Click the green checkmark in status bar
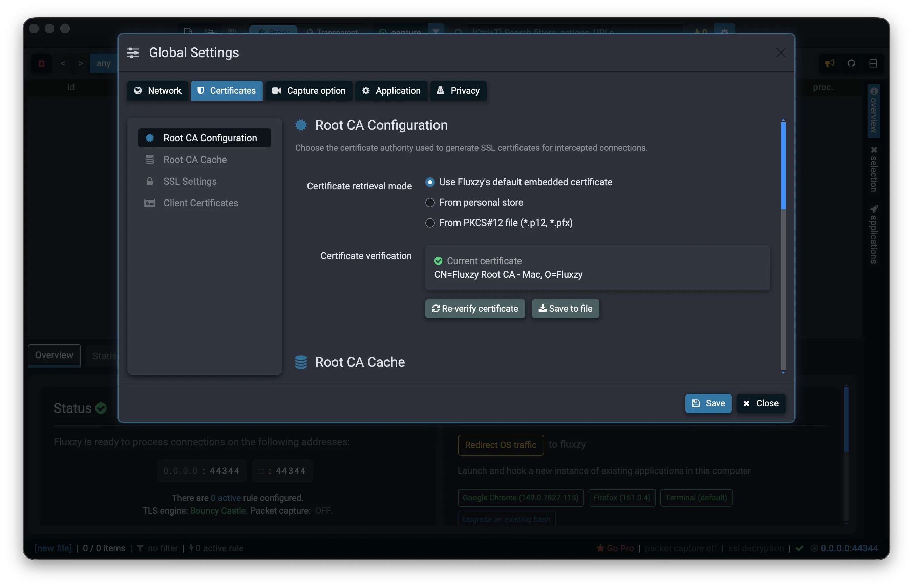 799,548
